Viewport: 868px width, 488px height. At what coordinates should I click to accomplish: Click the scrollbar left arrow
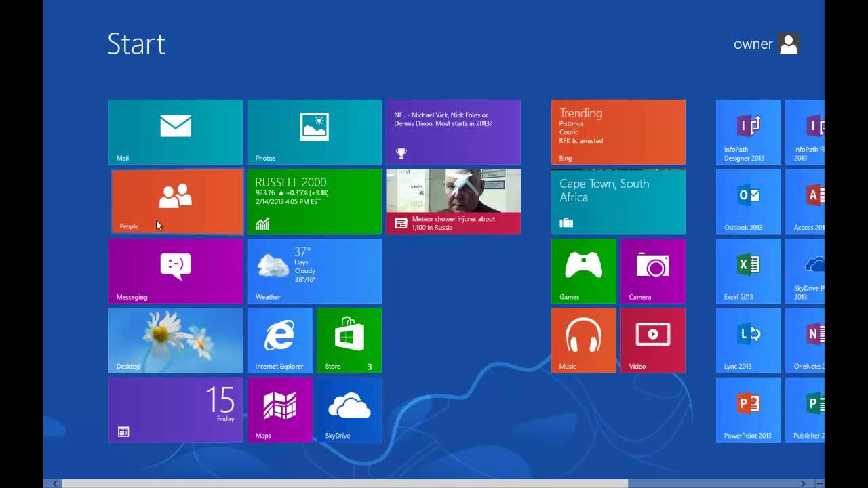pyautogui.click(x=55, y=483)
